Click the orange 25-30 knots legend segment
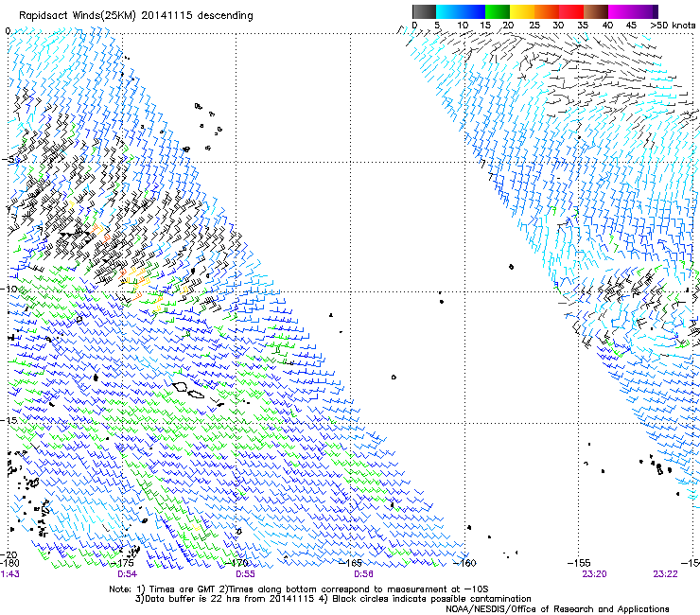The height and width of the screenshot is (615, 700). point(547,11)
